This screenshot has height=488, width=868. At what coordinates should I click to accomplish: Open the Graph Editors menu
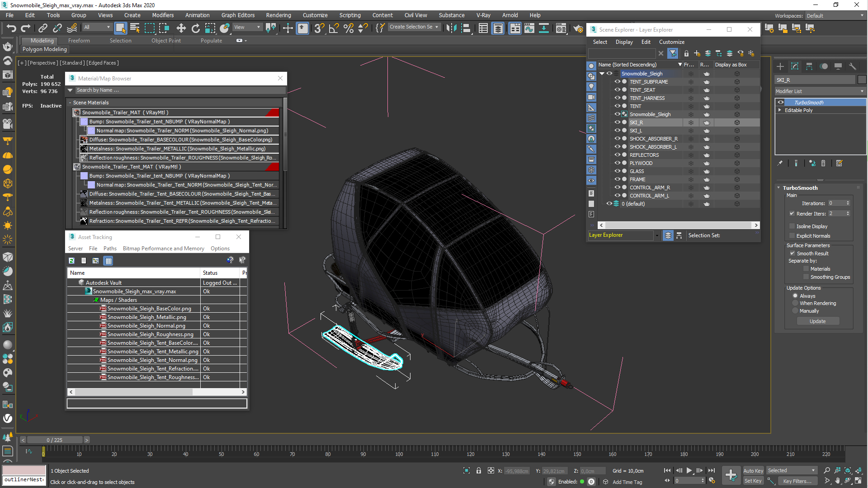coord(238,15)
